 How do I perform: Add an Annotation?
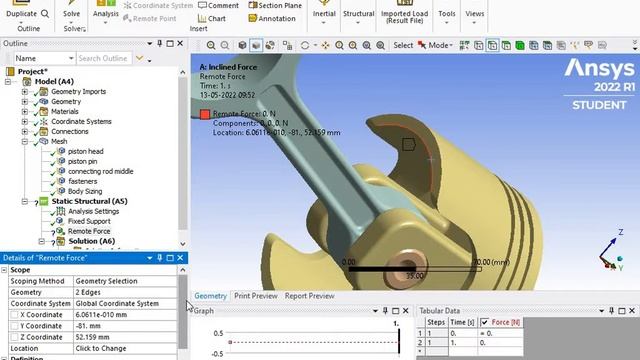click(x=272, y=18)
